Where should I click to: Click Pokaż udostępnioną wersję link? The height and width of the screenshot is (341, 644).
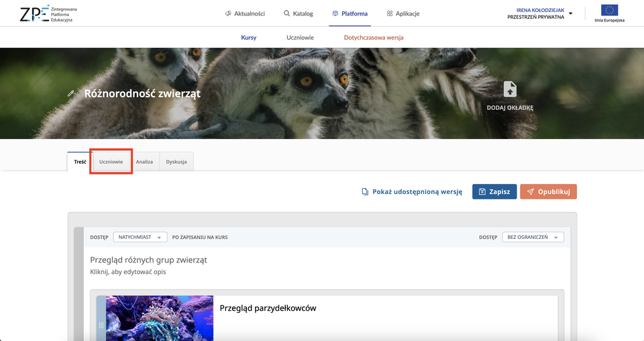pos(412,191)
